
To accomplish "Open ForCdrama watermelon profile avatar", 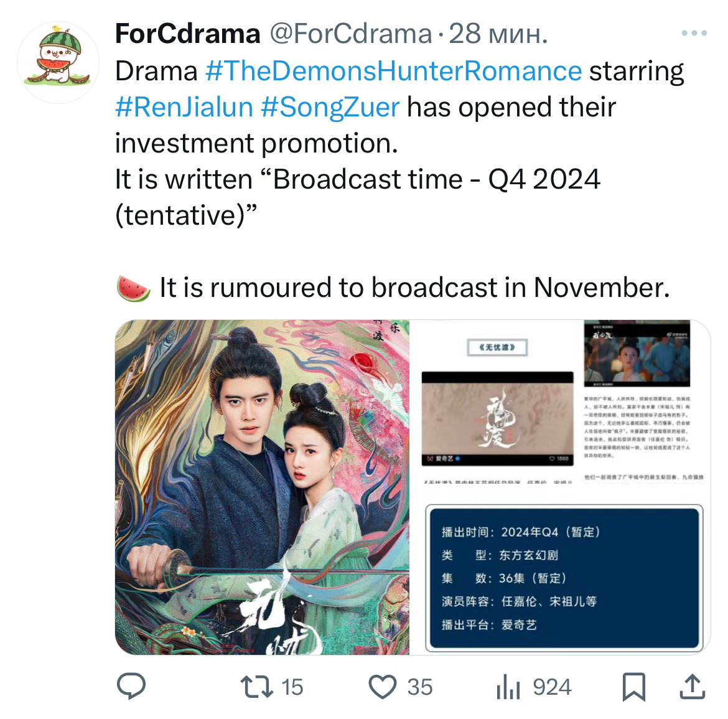I will [x=58, y=62].
